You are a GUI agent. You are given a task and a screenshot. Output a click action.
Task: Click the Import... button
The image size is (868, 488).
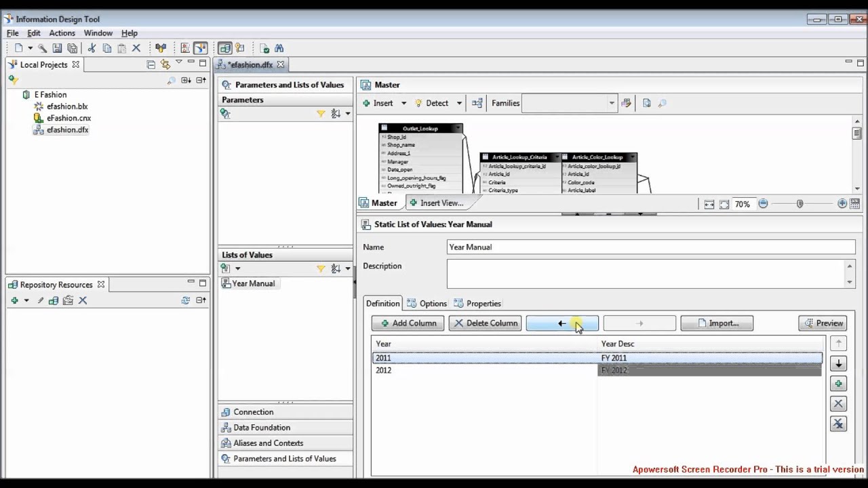[717, 323]
